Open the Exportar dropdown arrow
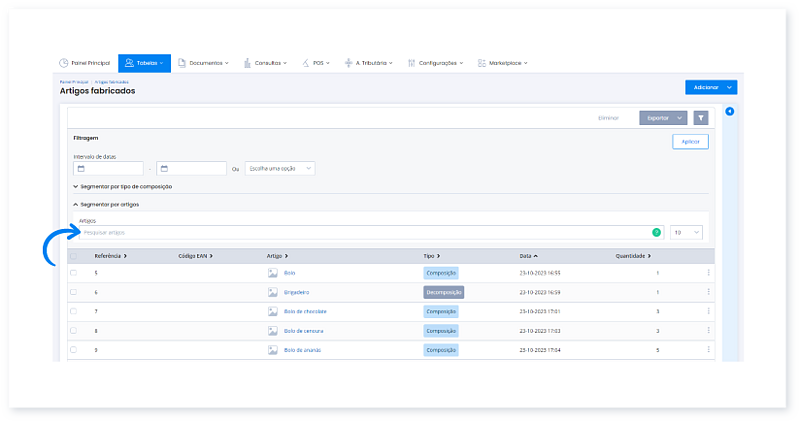Viewport: 800px width, 422px height. point(680,117)
